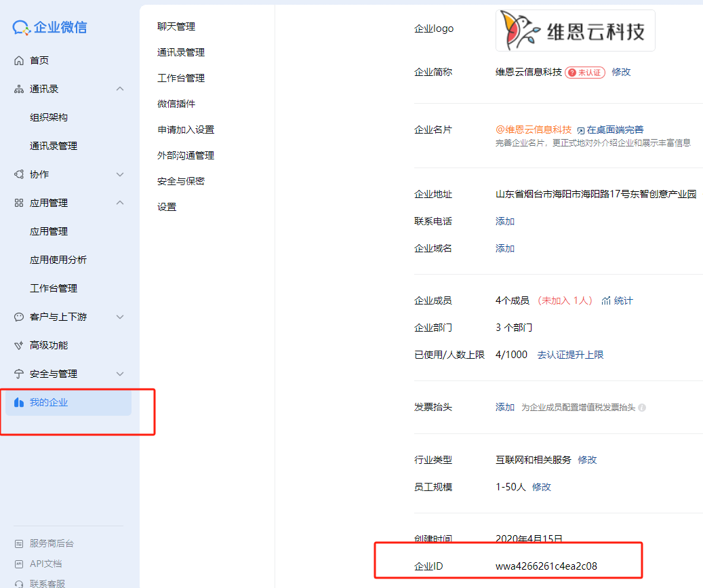Open 应用管理 sub-item in sidebar
Image resolution: width=703 pixels, height=588 pixels.
pyautogui.click(x=48, y=231)
